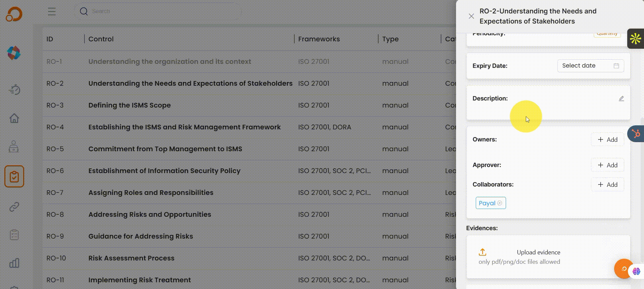Edit the Description with pencil icon

coord(621,98)
